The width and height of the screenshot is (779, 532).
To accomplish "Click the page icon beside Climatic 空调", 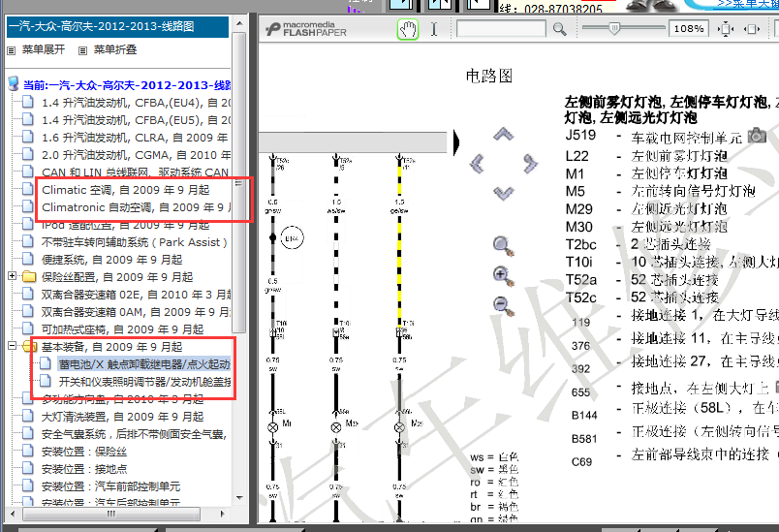I will pos(28,189).
